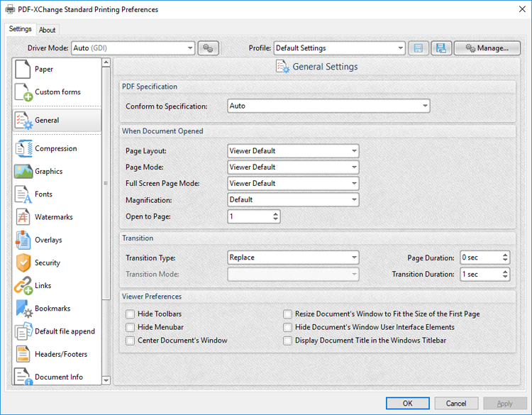This screenshot has width=532, height=415.
Task: Click the driver mode gear settings icon
Action: [208, 48]
